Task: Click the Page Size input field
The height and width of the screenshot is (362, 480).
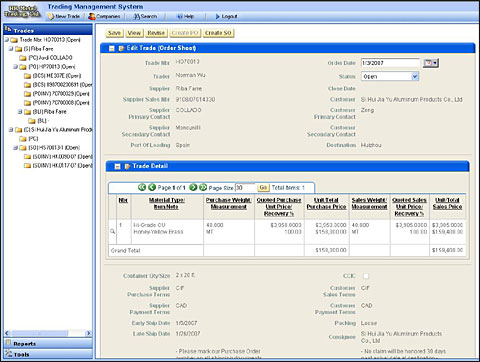Action: coord(245,188)
